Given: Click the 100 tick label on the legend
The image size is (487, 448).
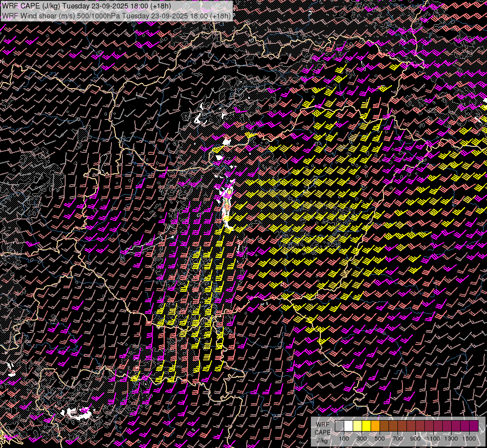Looking at the screenshot, I should tap(344, 439).
